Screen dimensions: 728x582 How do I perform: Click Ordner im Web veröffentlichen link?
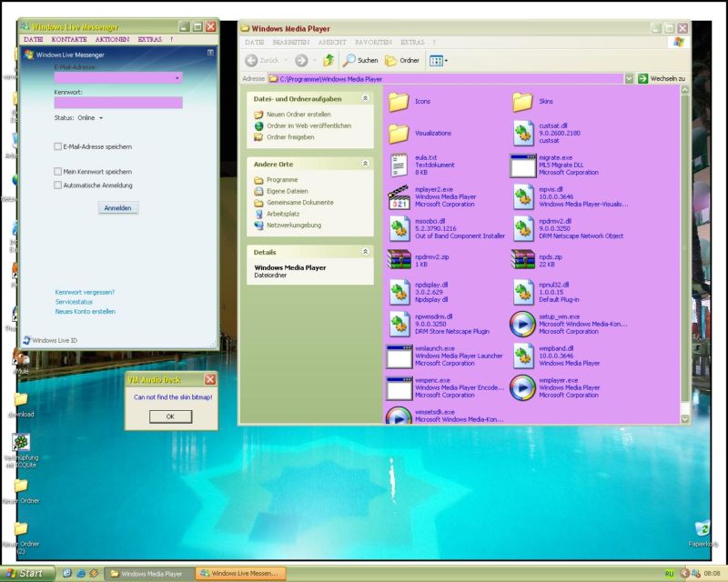[x=308, y=125]
